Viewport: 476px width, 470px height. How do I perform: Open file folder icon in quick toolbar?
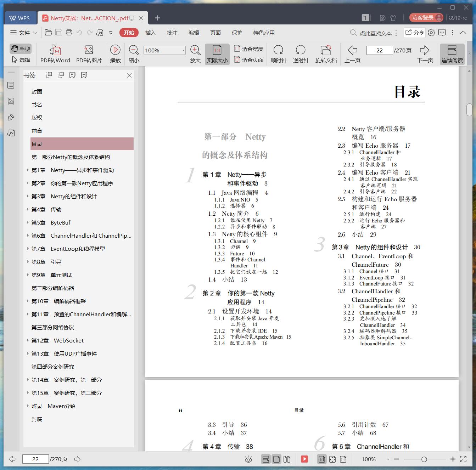coord(49,33)
